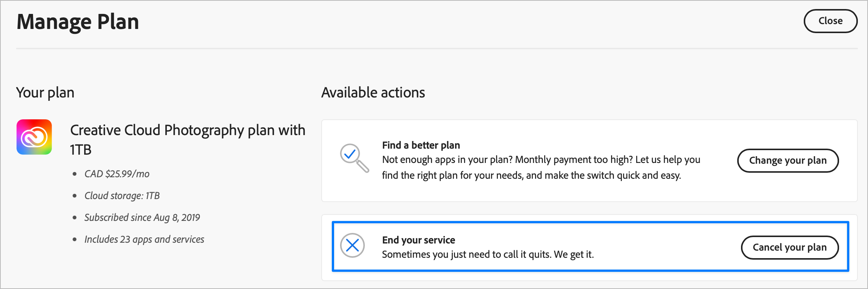Click the Cloud storage: 1TB bullet

122,195
